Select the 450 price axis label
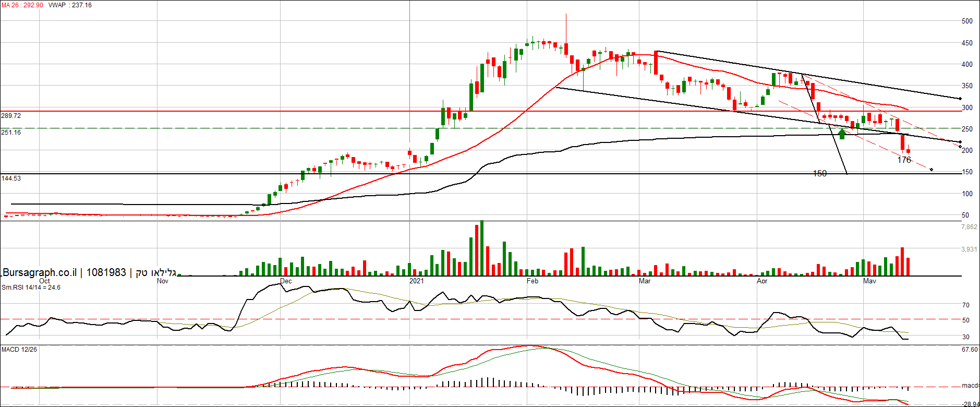Image resolution: width=980 pixels, height=407 pixels. (x=967, y=43)
